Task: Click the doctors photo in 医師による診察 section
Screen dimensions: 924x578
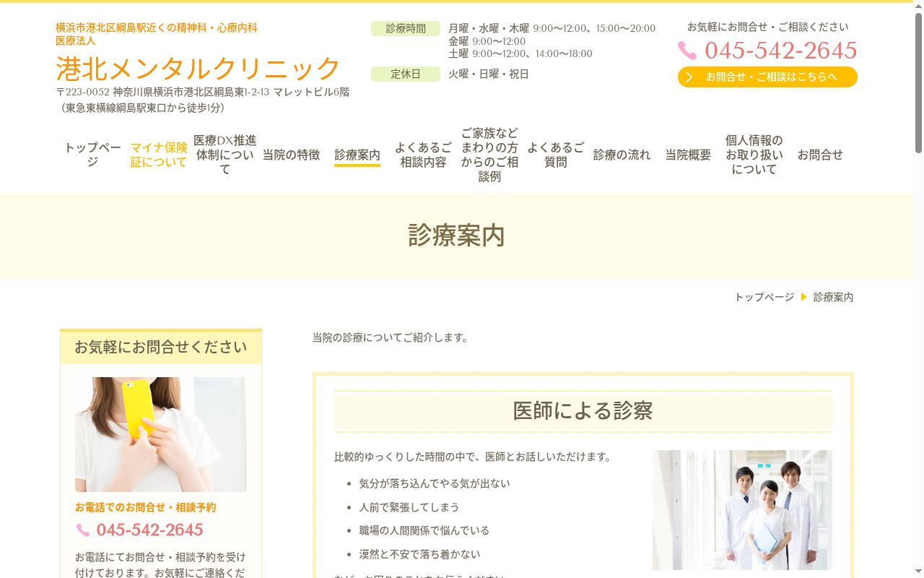Action: click(x=742, y=510)
